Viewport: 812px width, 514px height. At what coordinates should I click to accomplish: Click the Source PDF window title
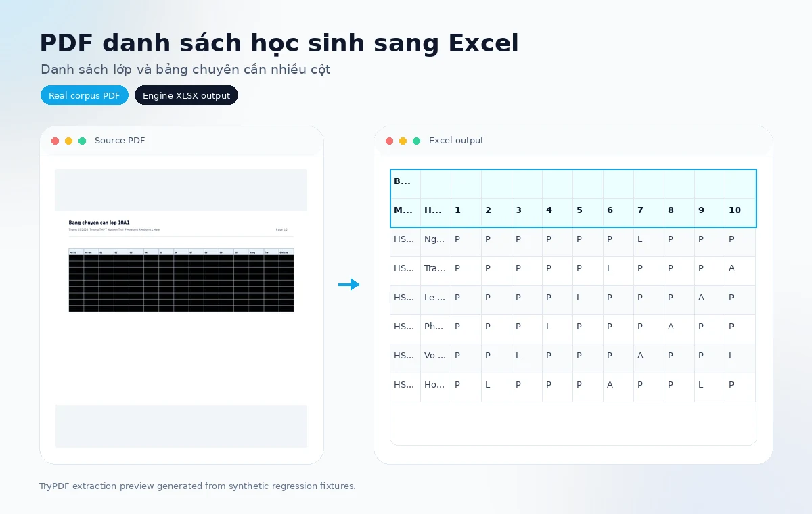click(120, 141)
